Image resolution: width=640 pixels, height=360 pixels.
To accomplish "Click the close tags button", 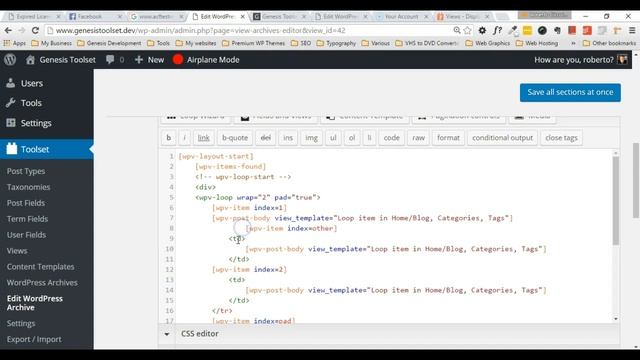I will [561, 138].
